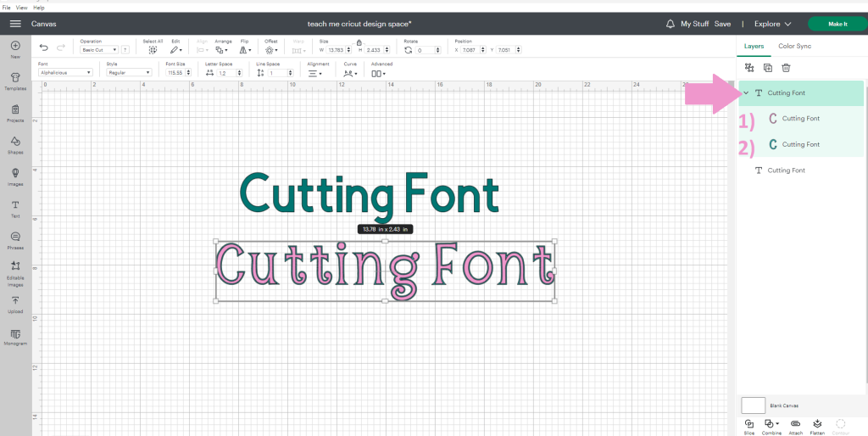The width and height of the screenshot is (868, 436).
Task: Duplicate the selected layer
Action: coord(768,68)
